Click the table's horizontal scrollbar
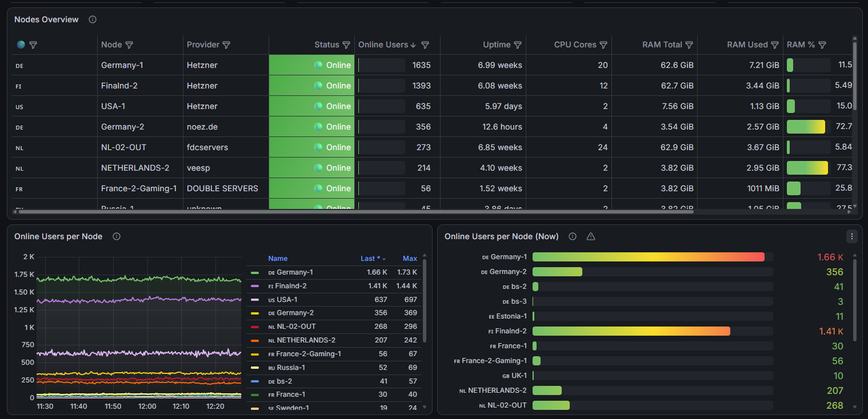This screenshot has width=868, height=419. [356, 212]
